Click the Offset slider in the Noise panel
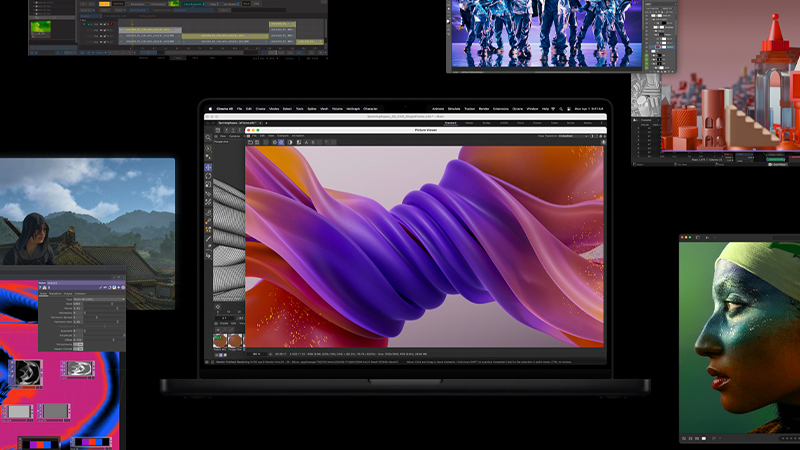The height and width of the screenshot is (450, 800). [x=104, y=340]
